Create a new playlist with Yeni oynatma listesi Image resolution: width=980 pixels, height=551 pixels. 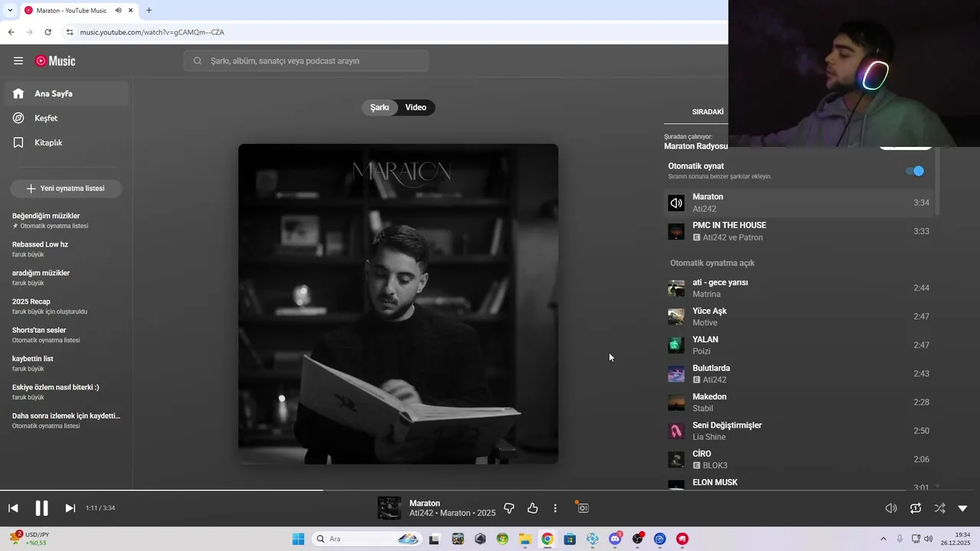point(66,188)
